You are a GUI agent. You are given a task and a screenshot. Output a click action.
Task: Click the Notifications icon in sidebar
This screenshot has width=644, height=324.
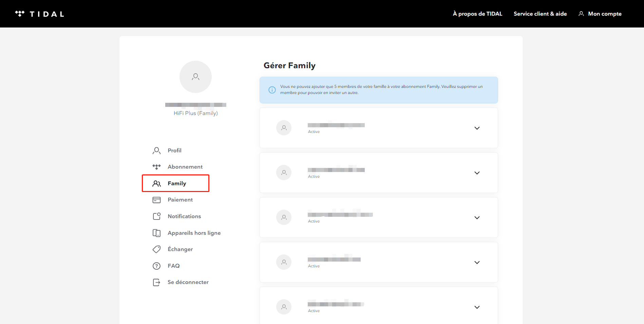(x=156, y=216)
